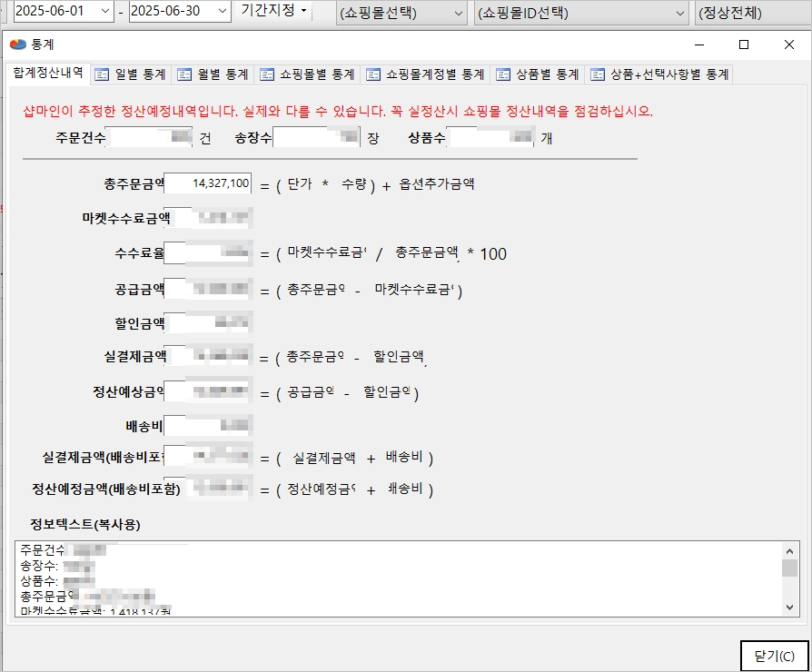Click the 총주문금액 value field
The image size is (812, 672).
(208, 183)
